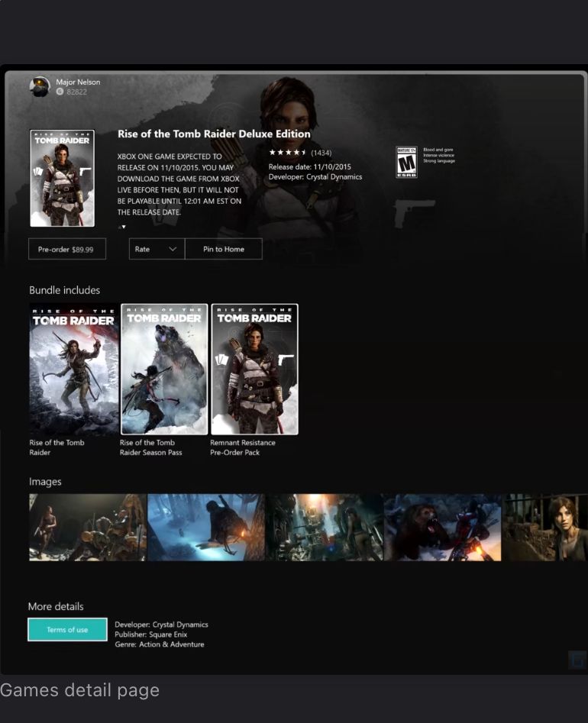
Task: Click the More details heading
Action: tap(56, 606)
